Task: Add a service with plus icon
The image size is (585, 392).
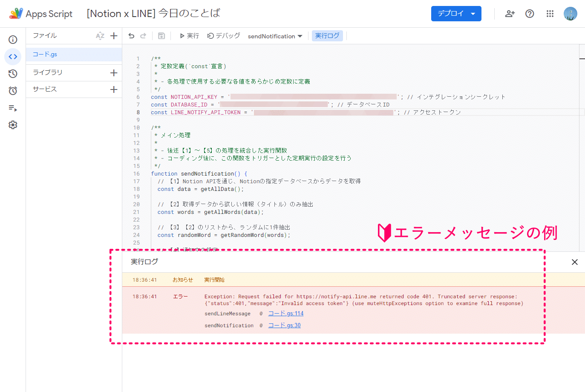Action: coord(114,89)
